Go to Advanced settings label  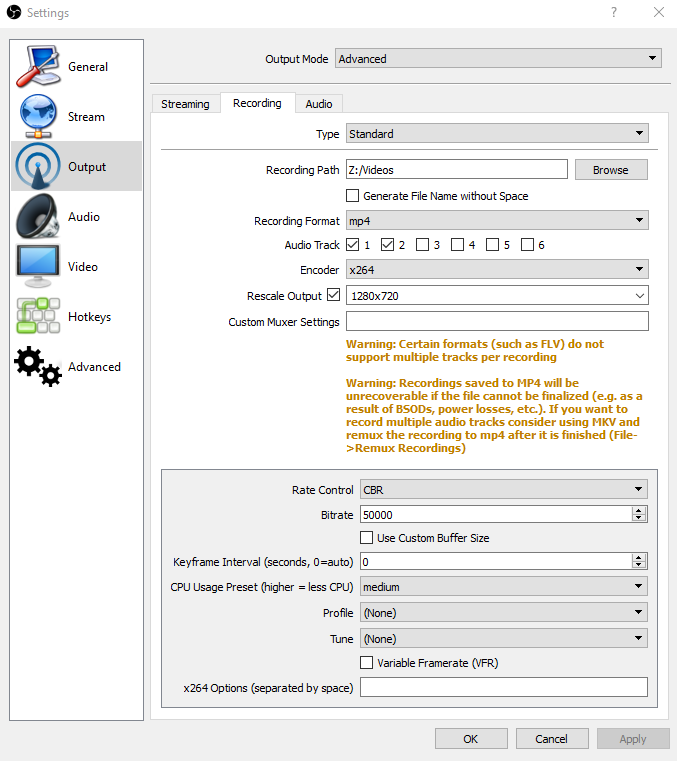[x=94, y=366]
